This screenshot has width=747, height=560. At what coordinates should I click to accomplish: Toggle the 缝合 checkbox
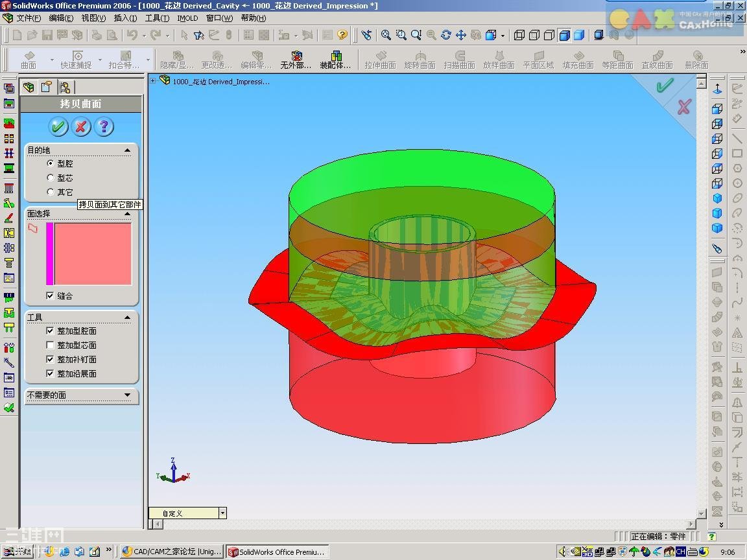click(x=50, y=296)
